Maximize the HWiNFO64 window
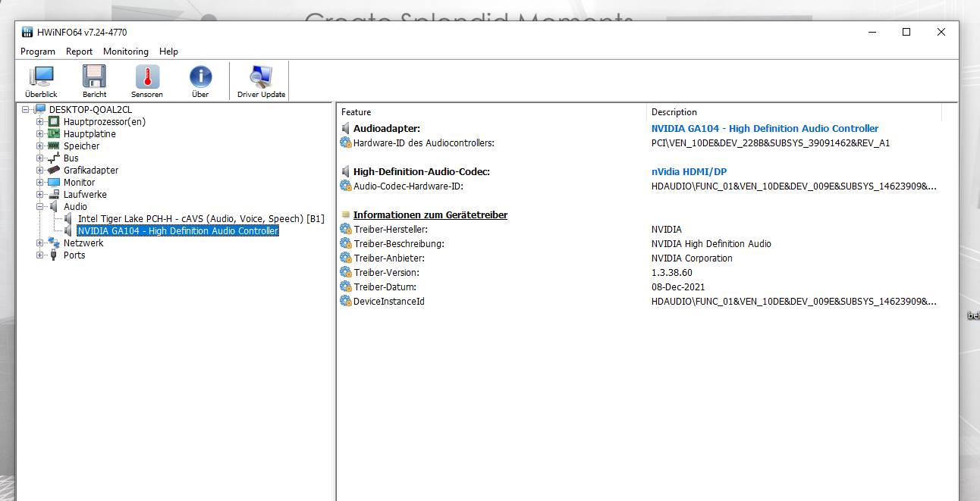980x501 pixels. click(x=906, y=32)
